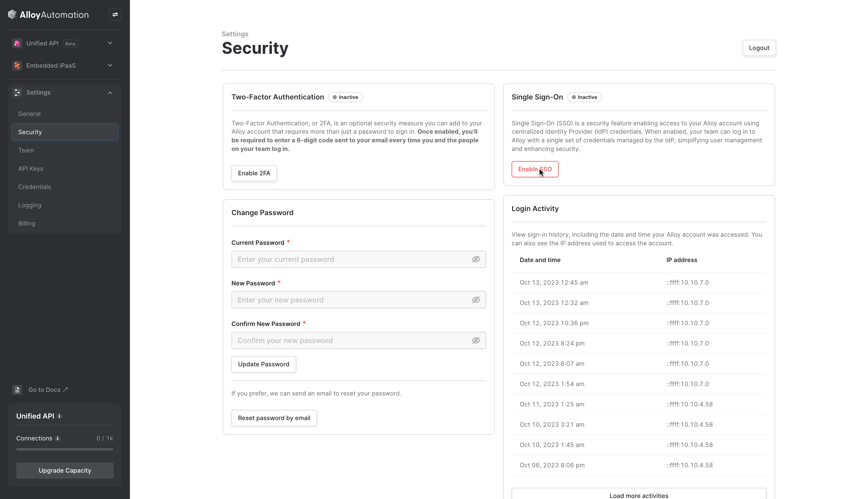Select the Oct 12, 2023 6:07 am entry

pos(639,364)
